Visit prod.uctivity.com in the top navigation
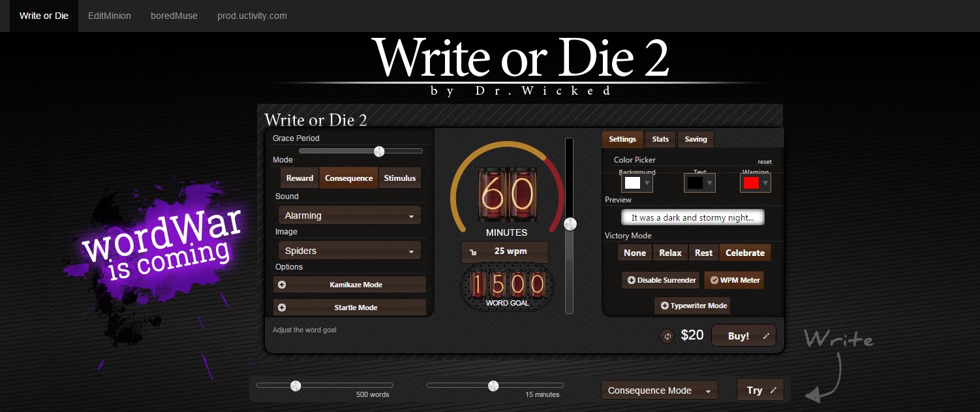This screenshot has width=980, height=412. pos(252,16)
